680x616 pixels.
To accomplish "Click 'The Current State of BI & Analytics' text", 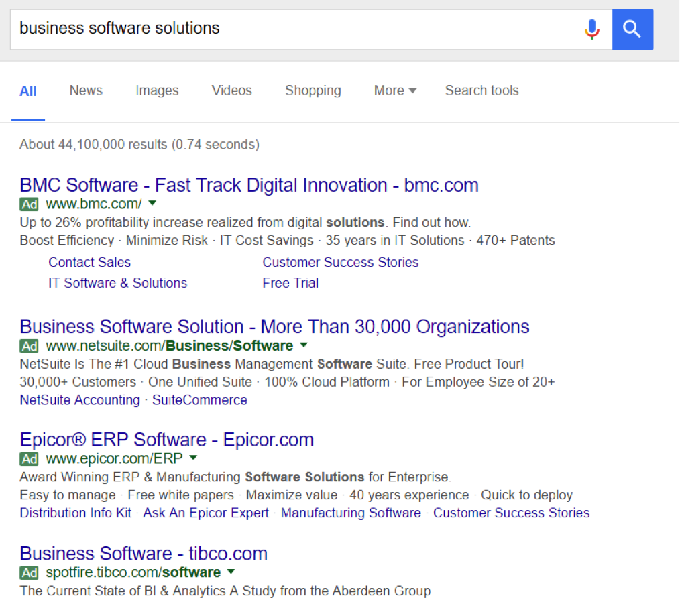I will pos(225,591).
